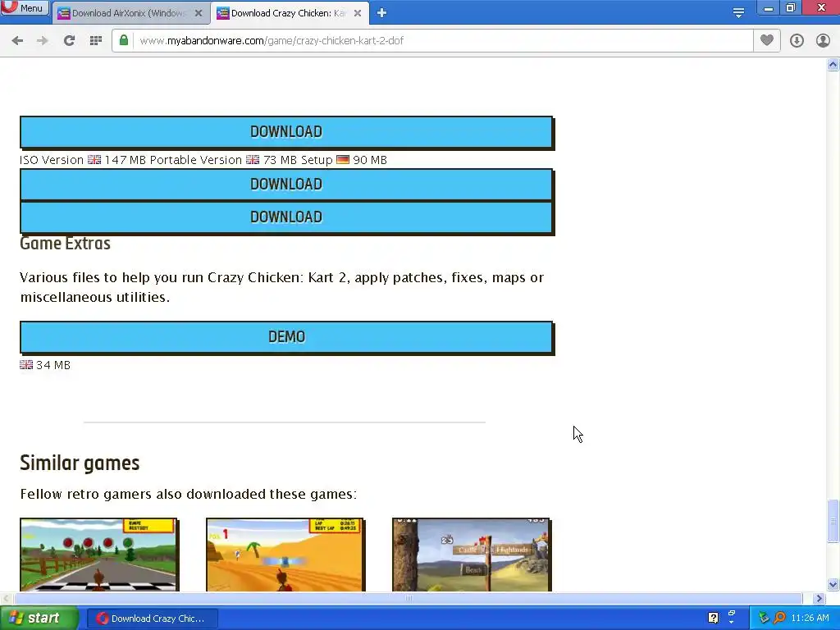Click the UK flag next to Portable Version
This screenshot has height=630, width=840.
(x=253, y=160)
